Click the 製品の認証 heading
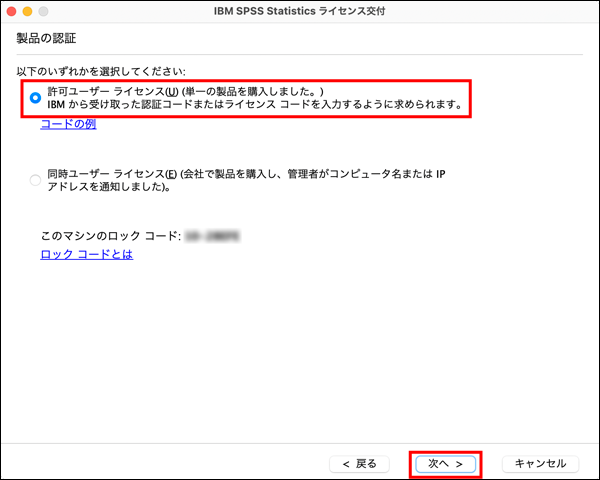The width and height of the screenshot is (600, 480). (46, 38)
